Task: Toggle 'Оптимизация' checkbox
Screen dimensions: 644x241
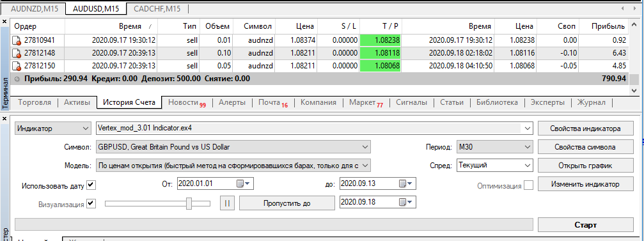Action: tap(529, 185)
